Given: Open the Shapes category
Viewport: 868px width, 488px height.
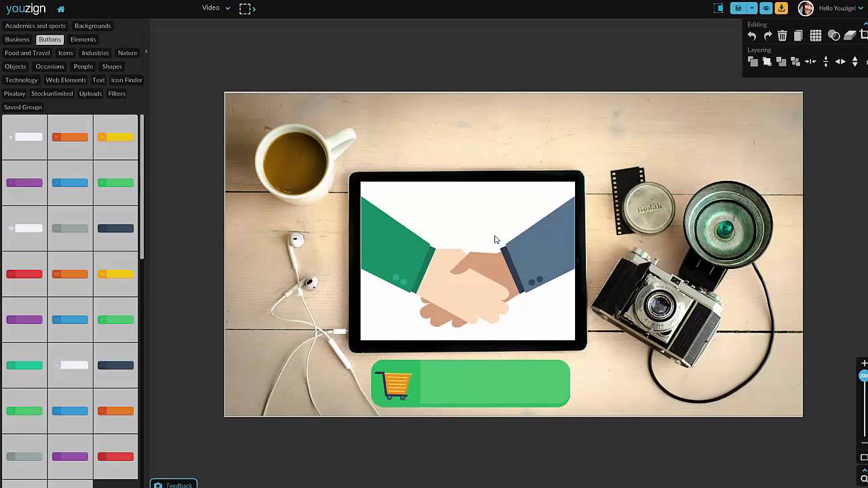Looking at the screenshot, I should (x=112, y=66).
